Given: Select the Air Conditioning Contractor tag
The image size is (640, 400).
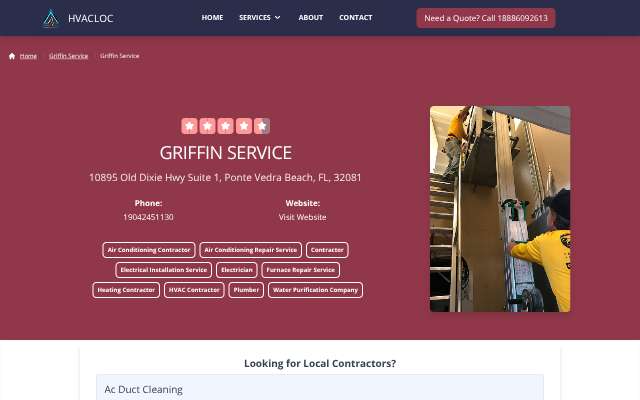Looking at the screenshot, I should point(149,250).
